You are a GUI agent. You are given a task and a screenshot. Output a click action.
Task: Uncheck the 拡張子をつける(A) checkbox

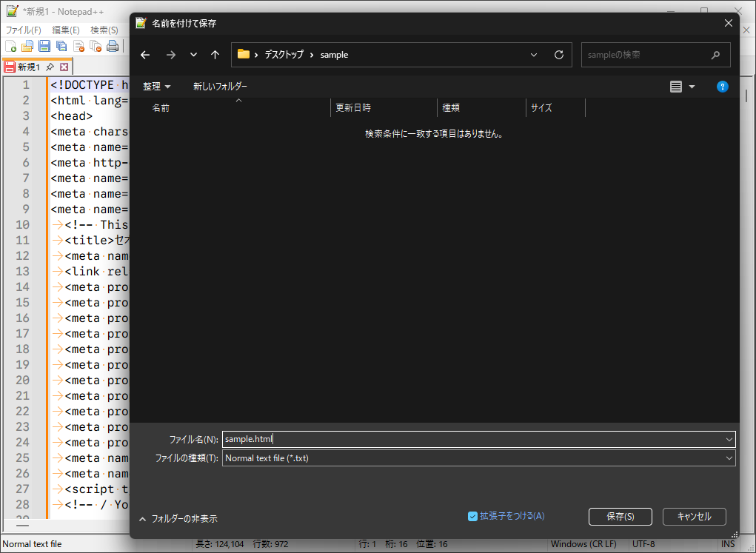click(x=472, y=516)
